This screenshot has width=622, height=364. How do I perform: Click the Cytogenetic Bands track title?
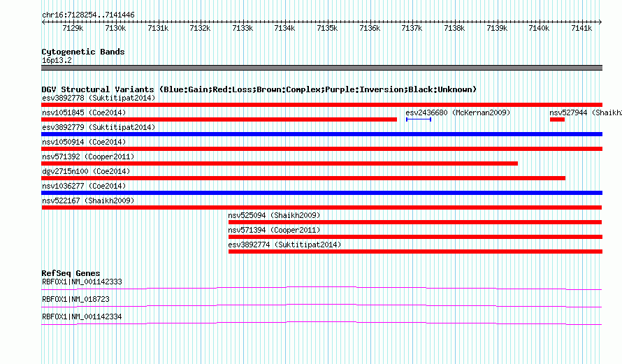[x=83, y=52]
